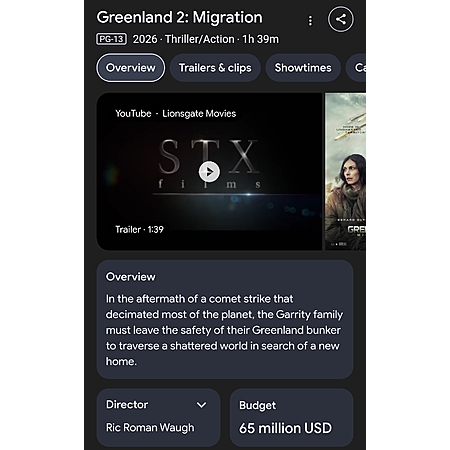Click the STX films logo in the video
This screenshot has width=450, height=450.
pos(209,163)
